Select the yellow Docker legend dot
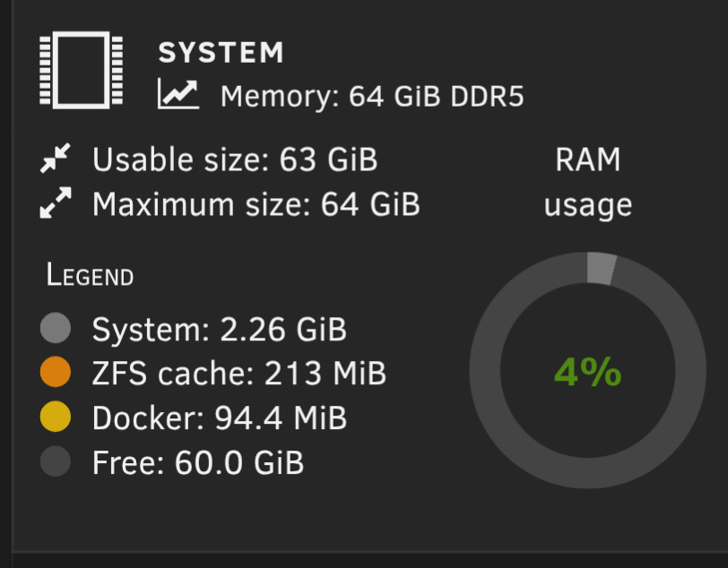The height and width of the screenshot is (568, 728). tap(56, 417)
